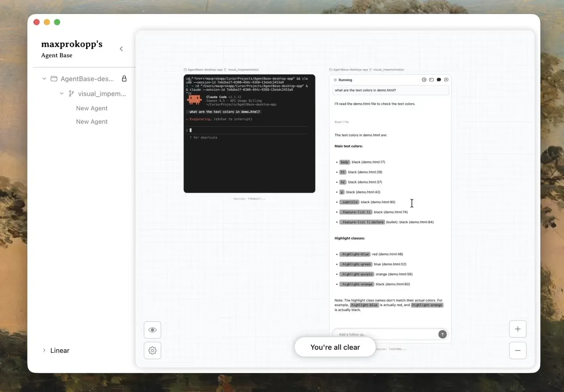Click the ".highlight-green" code chip
This screenshot has width=564, height=392.
[x=356, y=264]
